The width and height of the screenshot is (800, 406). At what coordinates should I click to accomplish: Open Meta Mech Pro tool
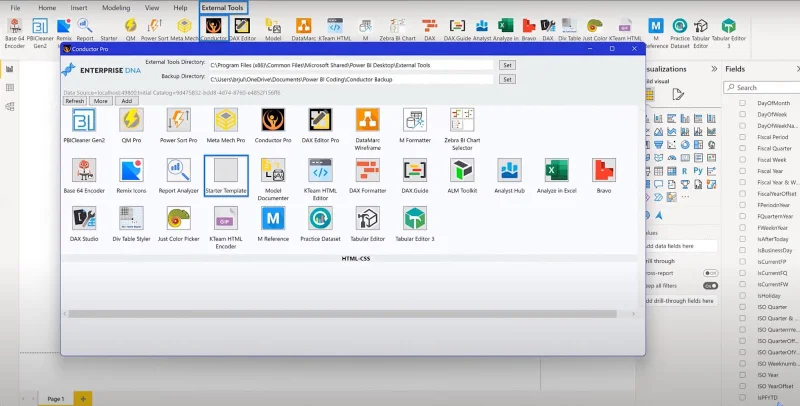pyautogui.click(x=226, y=120)
